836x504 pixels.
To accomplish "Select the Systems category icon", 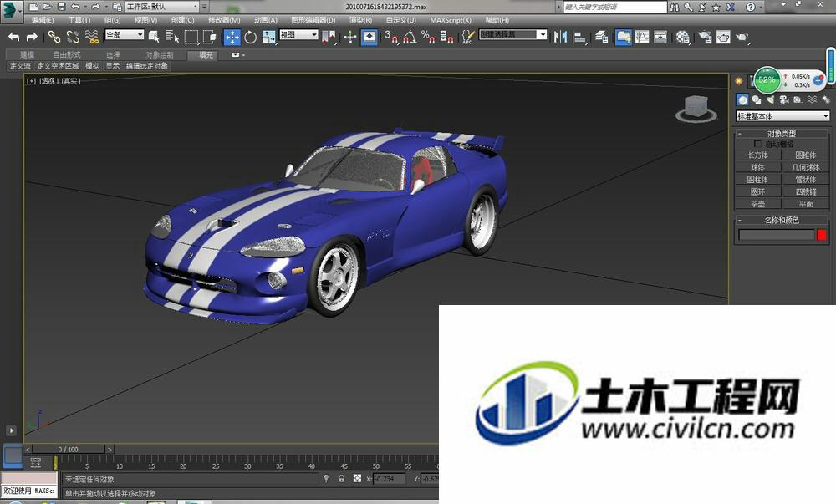I will click(x=825, y=99).
